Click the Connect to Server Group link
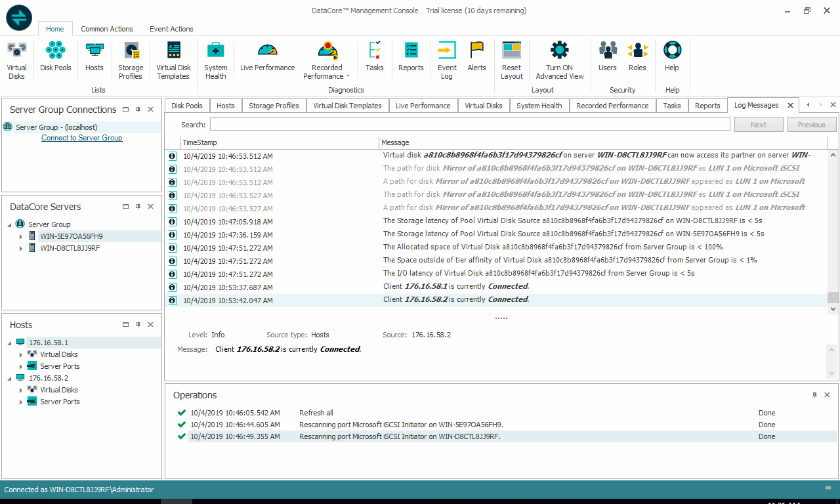 pyautogui.click(x=82, y=138)
